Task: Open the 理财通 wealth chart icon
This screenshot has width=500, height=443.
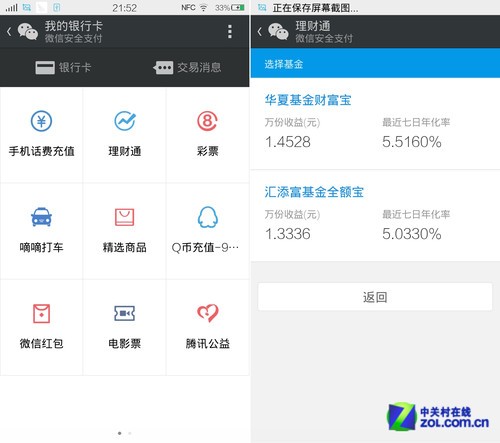Action: click(x=125, y=121)
